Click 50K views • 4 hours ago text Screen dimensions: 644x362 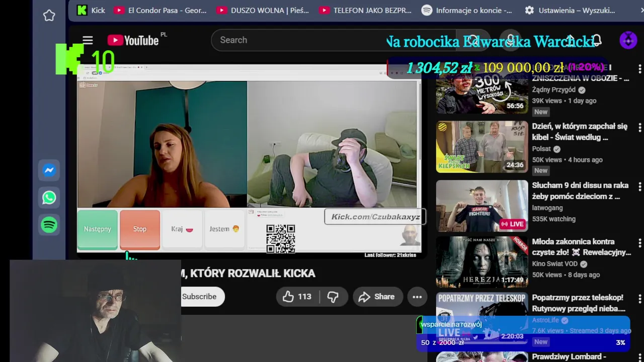(567, 159)
